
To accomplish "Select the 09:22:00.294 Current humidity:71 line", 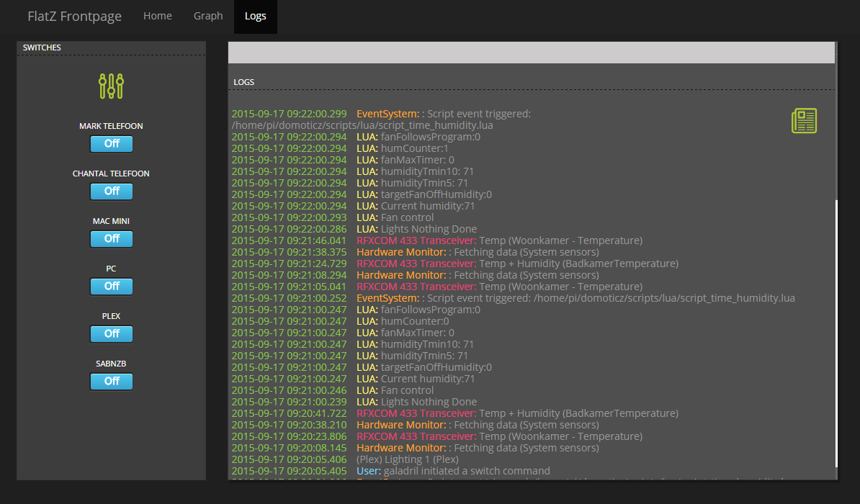I will click(x=353, y=206).
